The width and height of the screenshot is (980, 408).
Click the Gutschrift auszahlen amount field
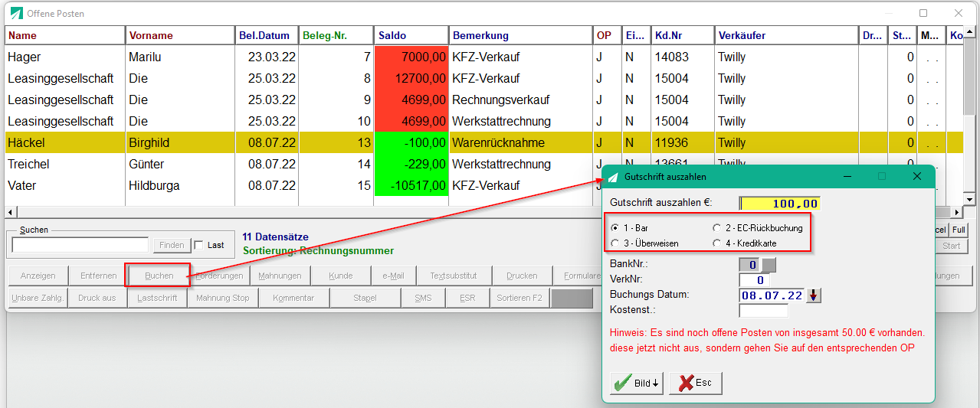[779, 204]
